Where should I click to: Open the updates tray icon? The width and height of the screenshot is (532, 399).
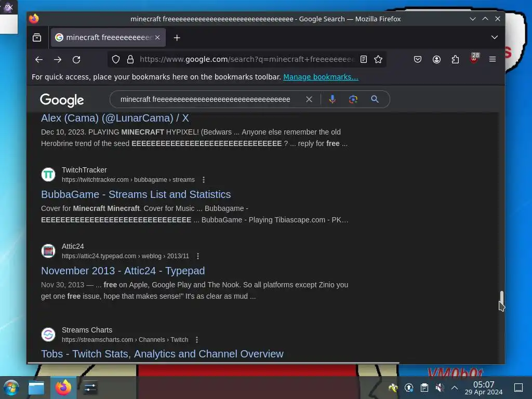pos(409,388)
